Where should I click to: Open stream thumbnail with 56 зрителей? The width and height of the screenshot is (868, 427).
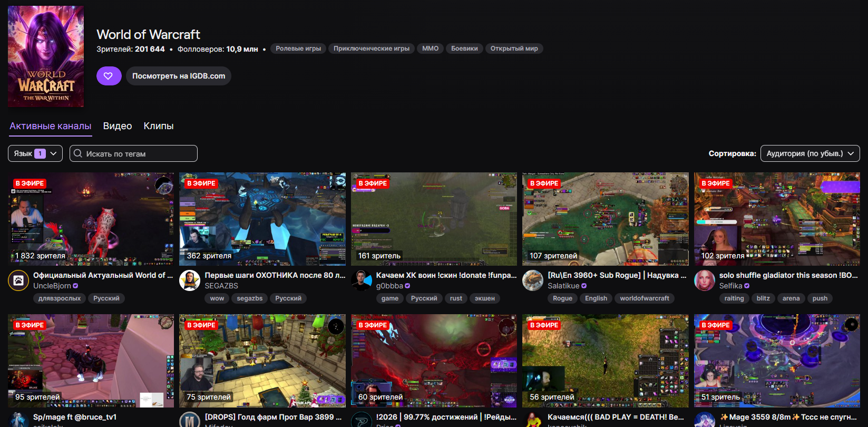point(606,361)
